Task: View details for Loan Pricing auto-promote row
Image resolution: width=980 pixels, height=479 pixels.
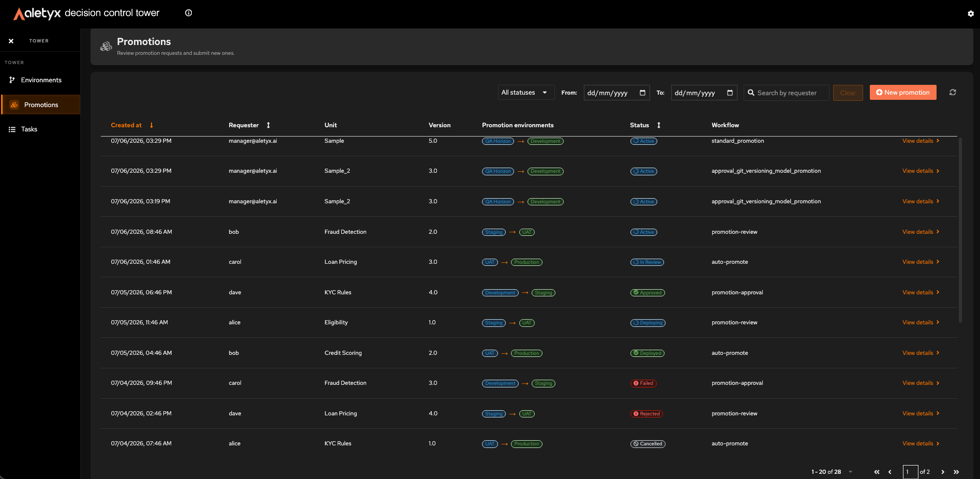Action: tap(921, 262)
